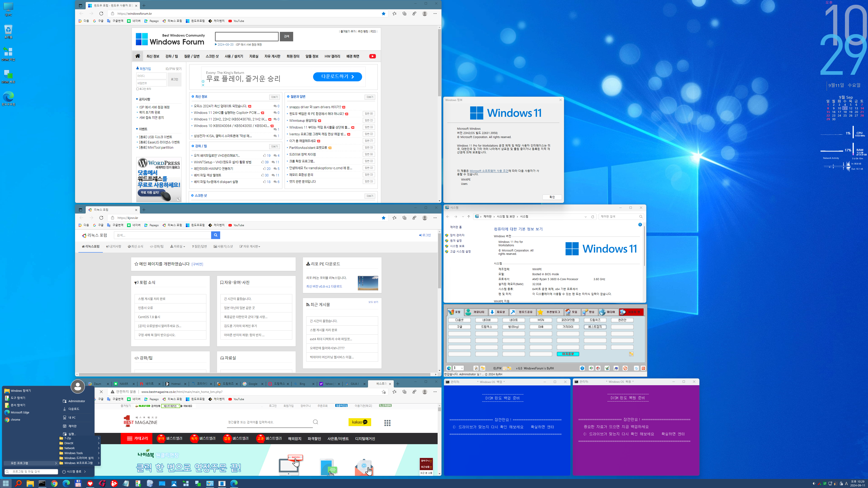
Task: Open Microsoft 소프트웨어 사용 조건 link
Action: (488, 171)
